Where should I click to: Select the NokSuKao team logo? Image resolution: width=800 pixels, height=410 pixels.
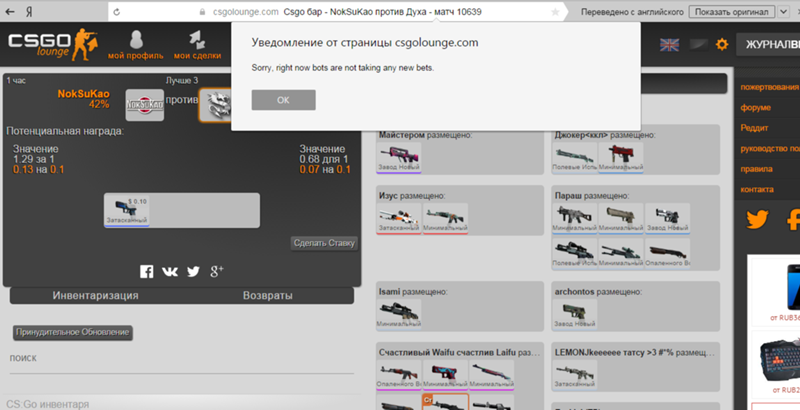coord(145,105)
